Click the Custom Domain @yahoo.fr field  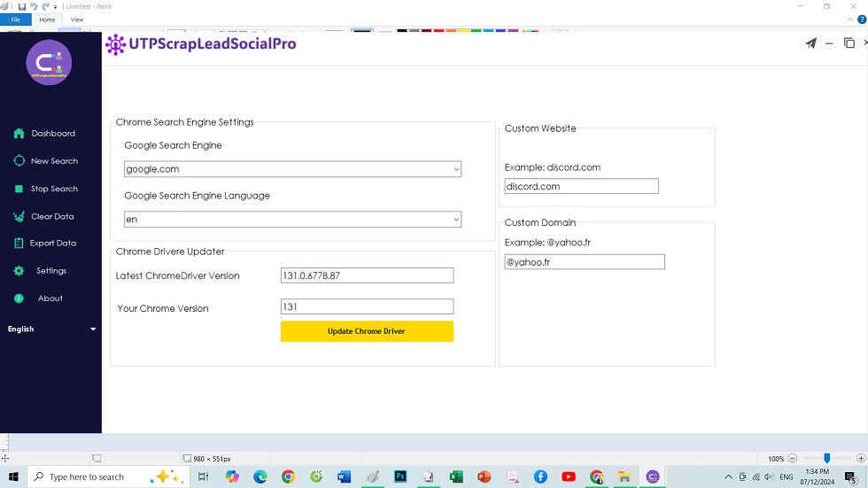(x=584, y=262)
